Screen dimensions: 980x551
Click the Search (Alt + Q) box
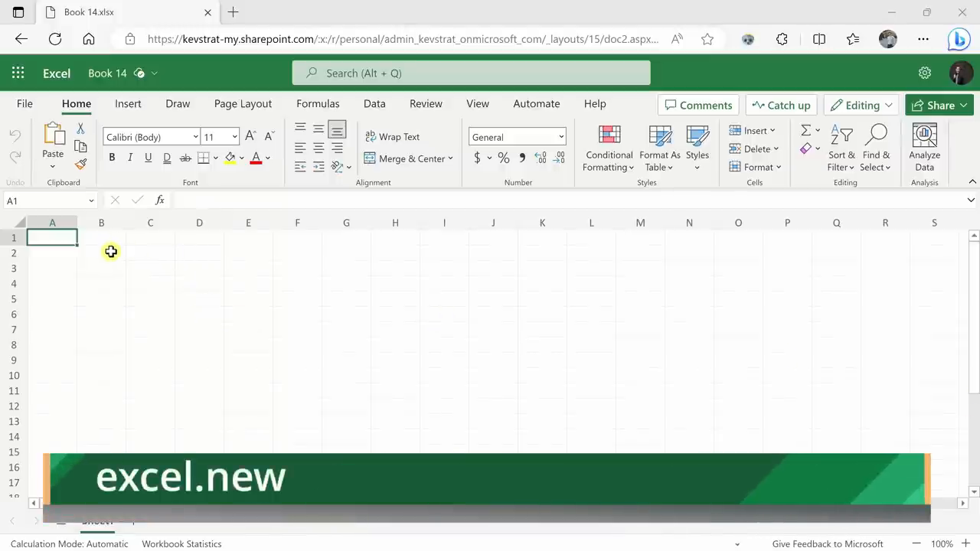pyautogui.click(x=471, y=73)
